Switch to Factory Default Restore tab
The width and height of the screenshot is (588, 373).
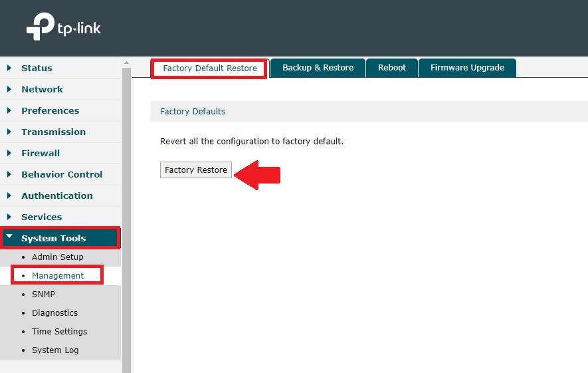210,68
